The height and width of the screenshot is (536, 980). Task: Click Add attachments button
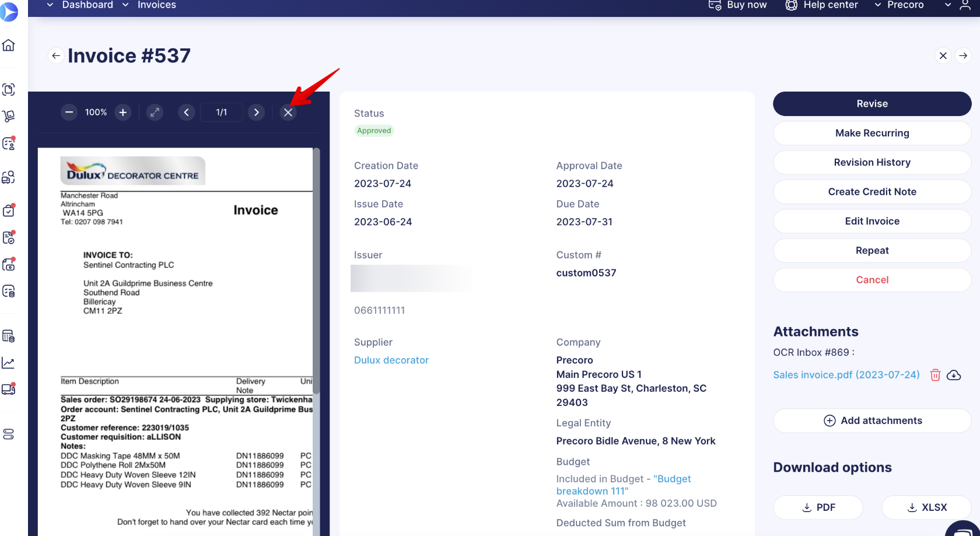pyautogui.click(x=872, y=421)
